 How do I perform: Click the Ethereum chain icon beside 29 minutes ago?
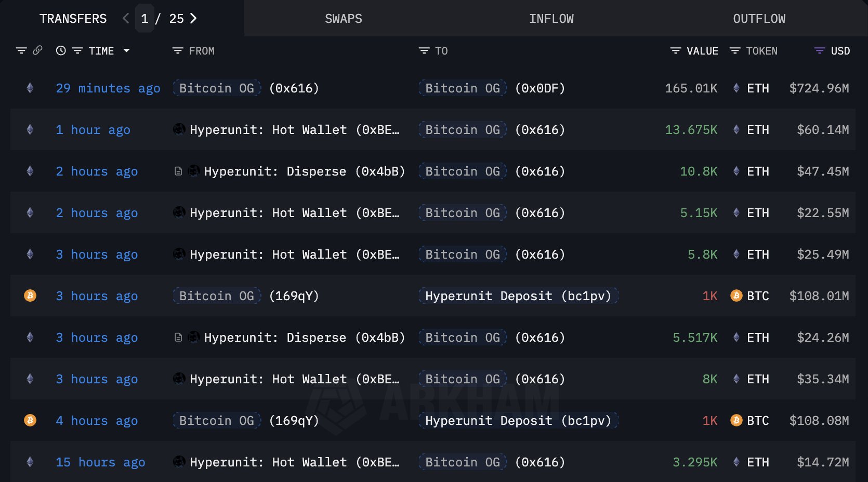tap(30, 88)
